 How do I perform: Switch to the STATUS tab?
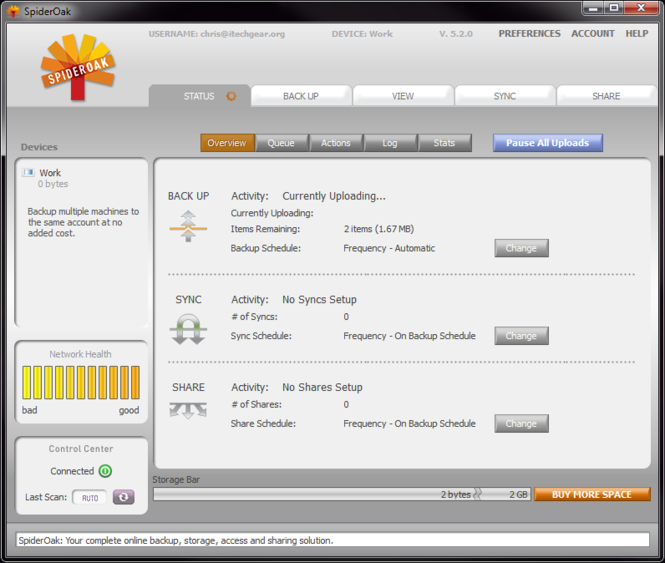pos(199,96)
